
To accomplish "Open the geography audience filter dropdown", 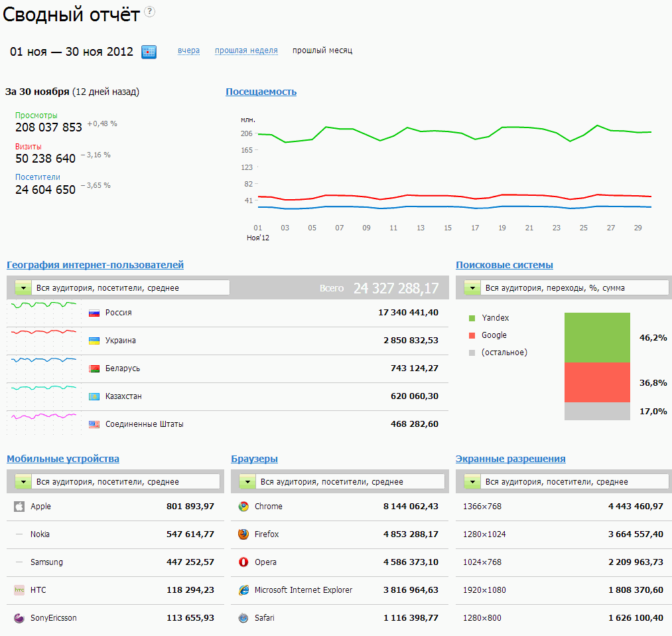I will [122, 287].
